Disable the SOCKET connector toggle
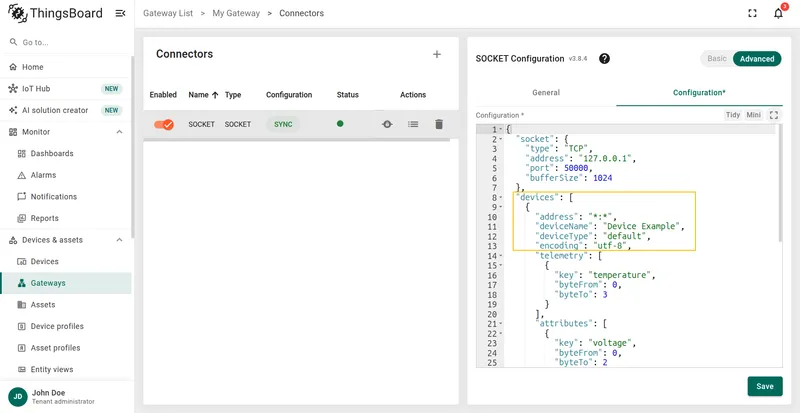 pos(164,124)
